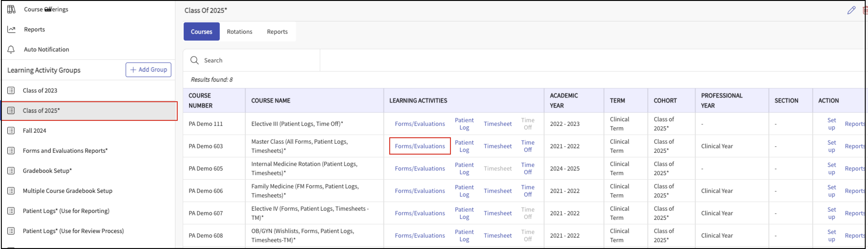Click the list icon beside Class of 2023
868x249 pixels.
coord(11,91)
